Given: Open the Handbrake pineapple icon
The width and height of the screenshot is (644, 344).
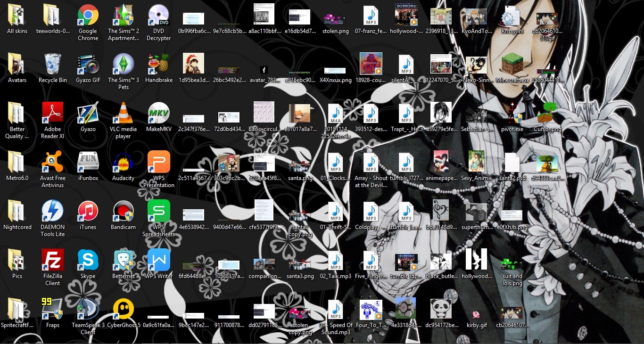Looking at the screenshot, I should 159,65.
